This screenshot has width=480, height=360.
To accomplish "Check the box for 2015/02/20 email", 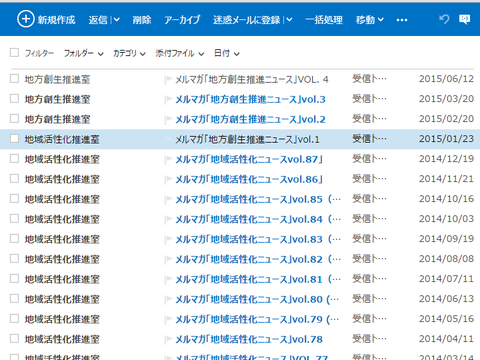I will tap(14, 119).
